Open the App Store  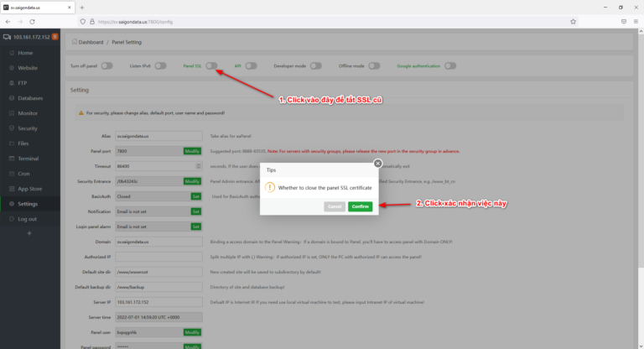[x=30, y=189]
